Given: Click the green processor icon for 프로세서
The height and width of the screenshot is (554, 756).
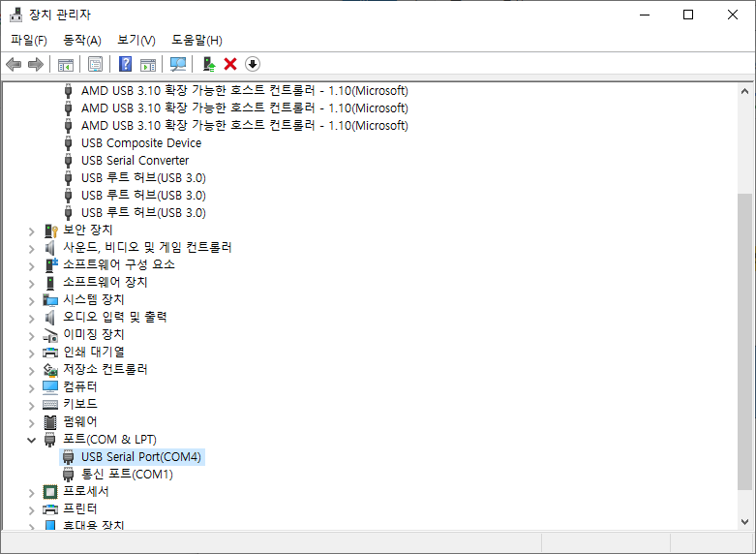Looking at the screenshot, I should 50,492.
